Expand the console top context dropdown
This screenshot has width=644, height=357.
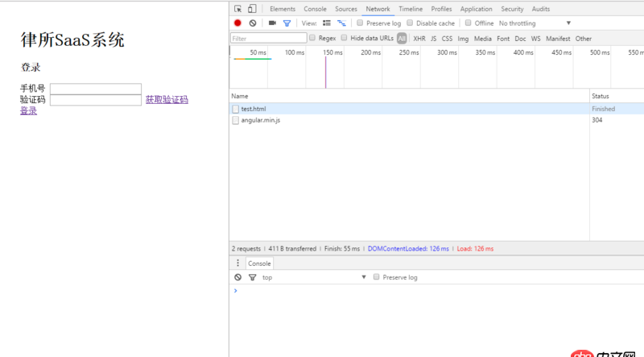pos(314,277)
